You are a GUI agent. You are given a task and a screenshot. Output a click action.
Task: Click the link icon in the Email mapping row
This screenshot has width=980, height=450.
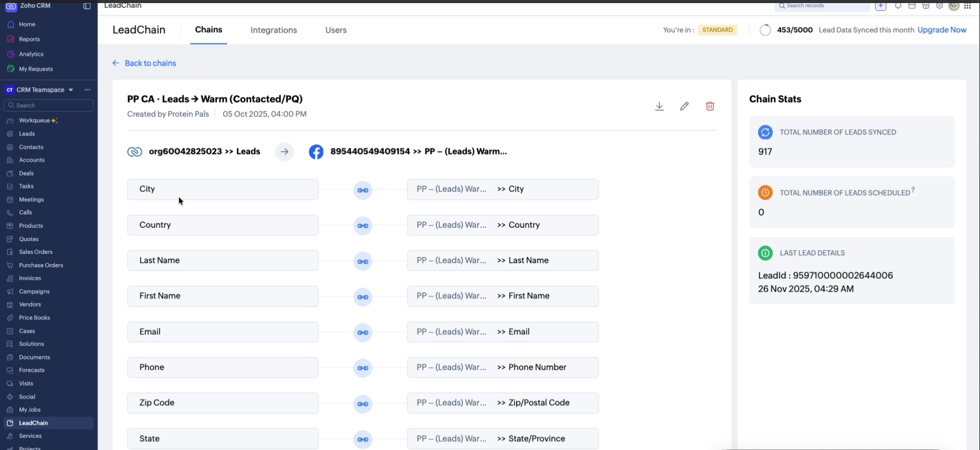363,333
